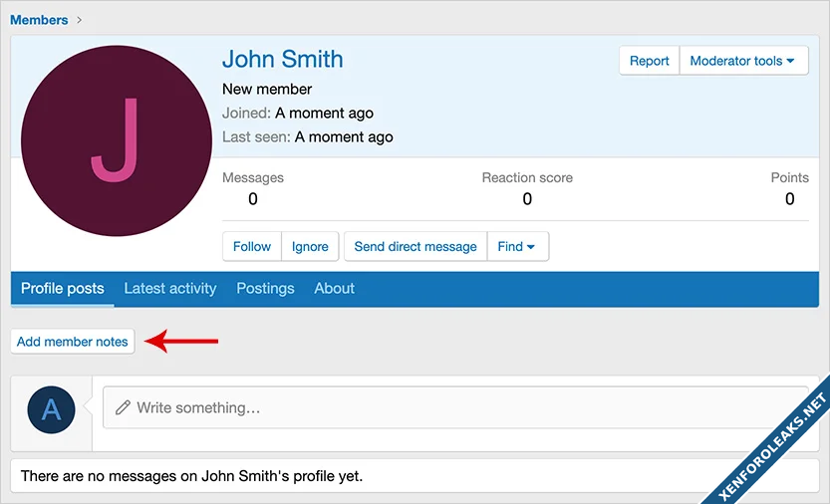830x504 pixels.
Task: Click John Smith's large J avatar
Action: pos(116,140)
